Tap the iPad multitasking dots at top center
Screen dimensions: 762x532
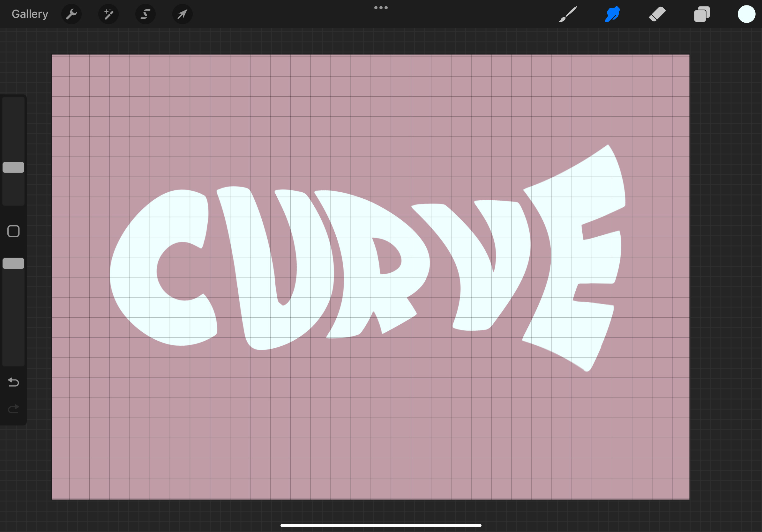click(381, 7)
